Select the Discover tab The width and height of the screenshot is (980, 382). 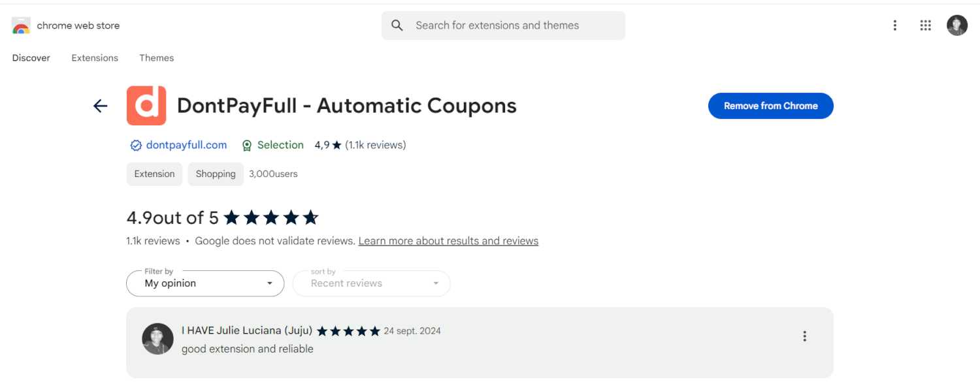(31, 58)
